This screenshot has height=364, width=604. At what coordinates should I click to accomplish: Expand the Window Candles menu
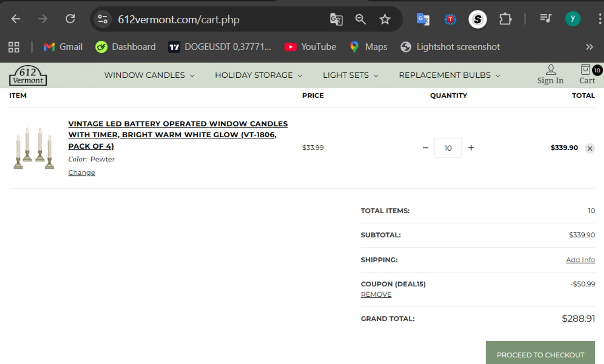click(x=149, y=75)
